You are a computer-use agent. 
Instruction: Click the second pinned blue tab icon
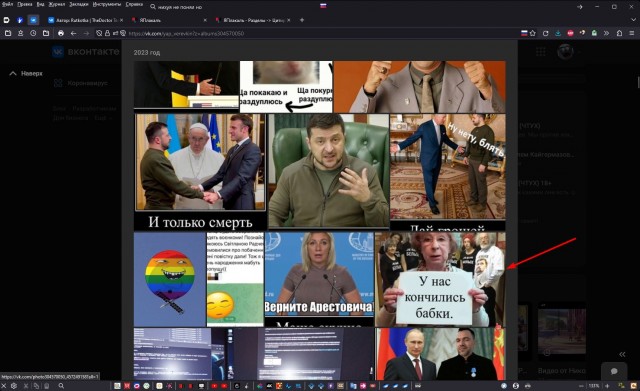20,20
